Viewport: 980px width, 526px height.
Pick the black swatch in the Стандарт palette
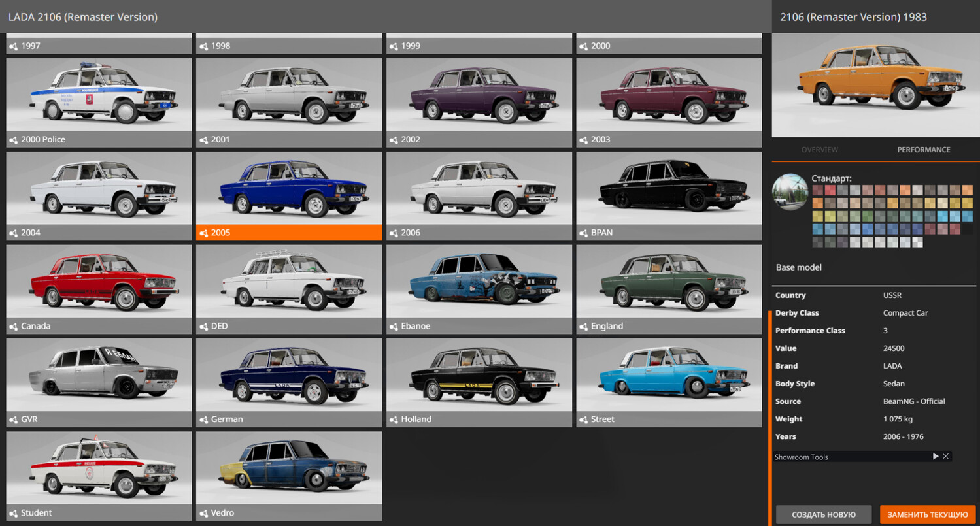pos(967,229)
